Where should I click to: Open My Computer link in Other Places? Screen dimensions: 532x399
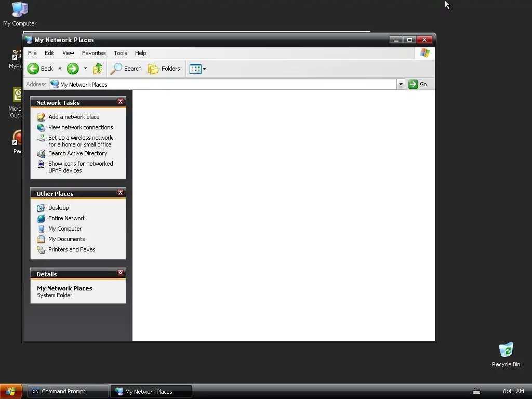click(x=65, y=229)
